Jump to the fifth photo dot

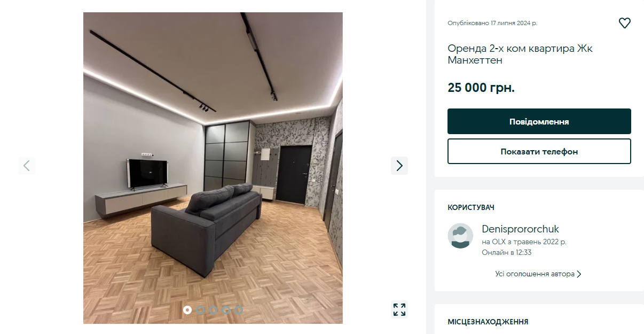point(239,309)
